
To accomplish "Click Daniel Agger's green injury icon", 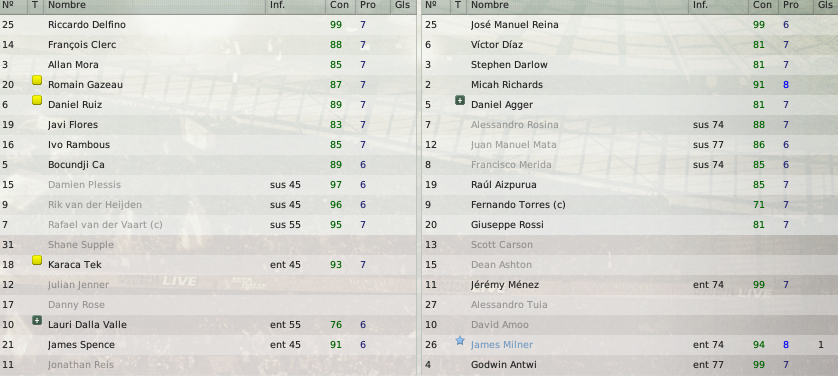I will (460, 100).
